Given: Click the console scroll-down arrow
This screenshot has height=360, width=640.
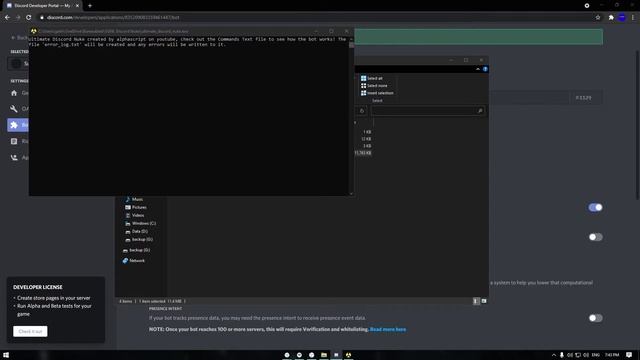Looking at the screenshot, I should (x=351, y=193).
